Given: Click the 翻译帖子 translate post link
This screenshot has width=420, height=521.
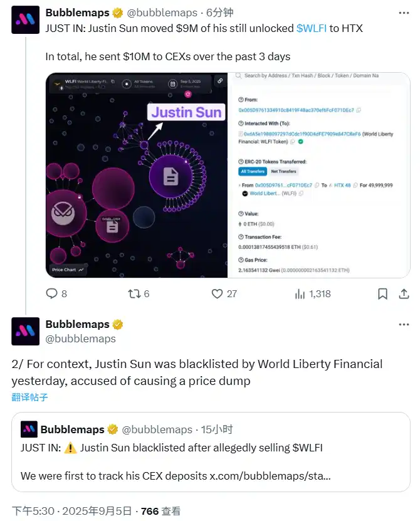Looking at the screenshot, I should (29, 397).
